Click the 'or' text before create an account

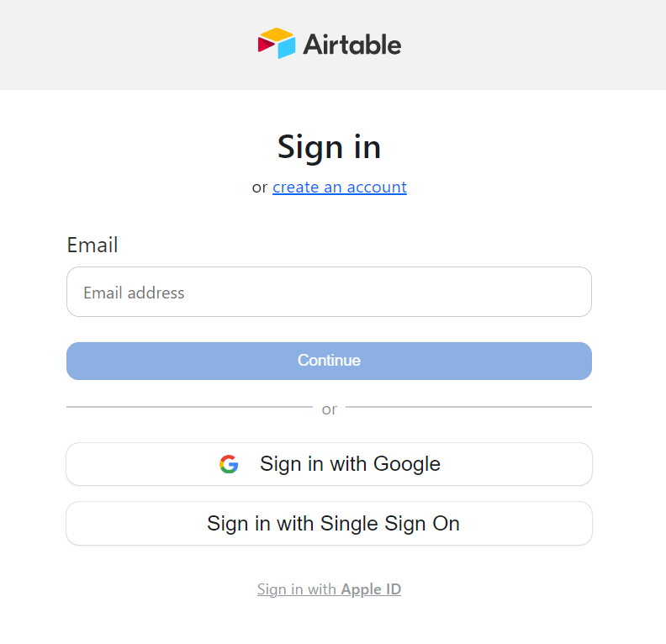pyautogui.click(x=260, y=187)
